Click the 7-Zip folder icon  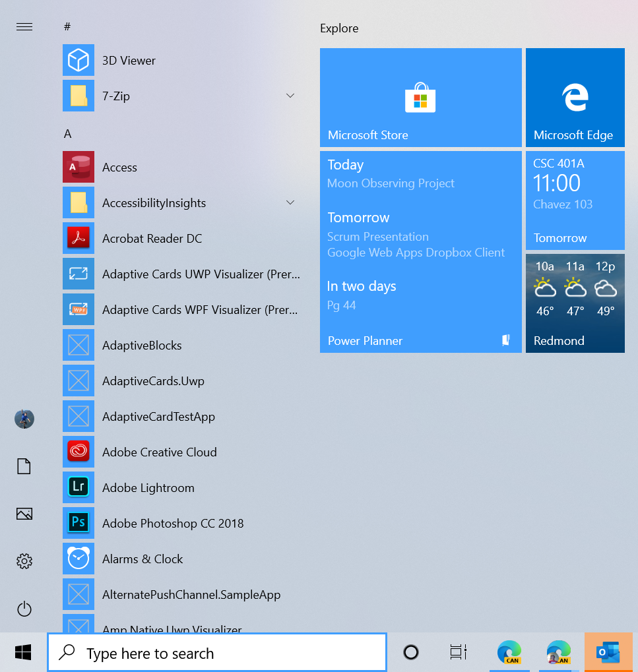click(x=79, y=96)
